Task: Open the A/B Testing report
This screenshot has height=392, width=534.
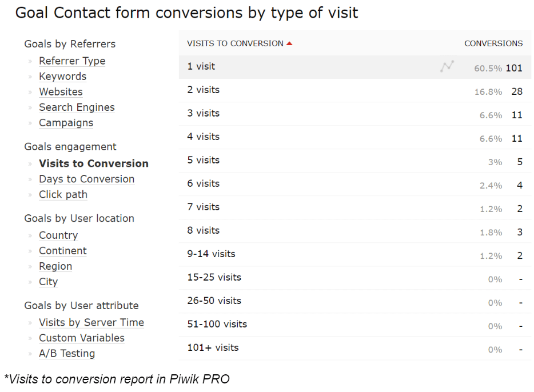Action: pos(67,354)
